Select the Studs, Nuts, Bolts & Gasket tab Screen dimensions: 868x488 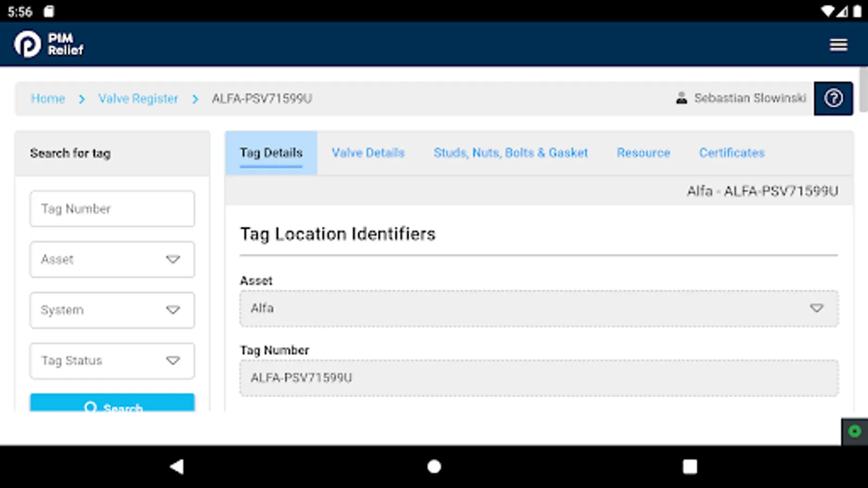pyautogui.click(x=510, y=152)
